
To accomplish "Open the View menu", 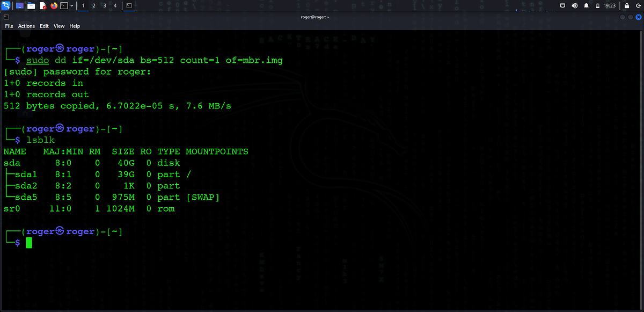I will (x=59, y=26).
